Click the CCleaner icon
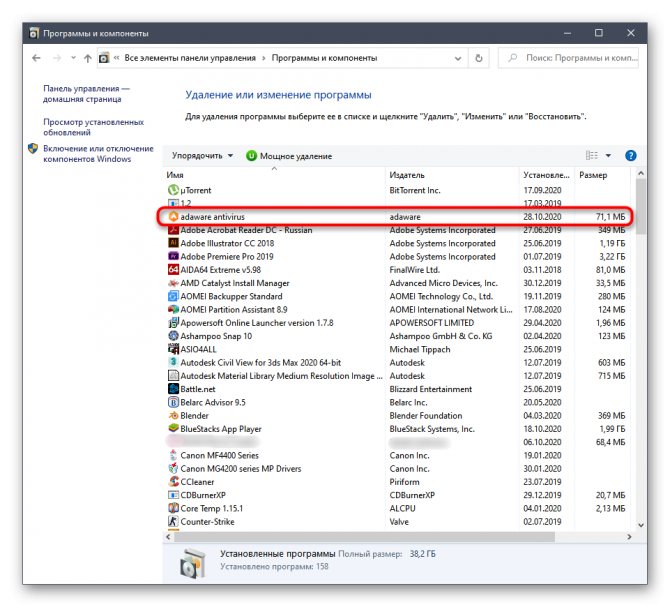This screenshot has width=670, height=607. tap(173, 481)
